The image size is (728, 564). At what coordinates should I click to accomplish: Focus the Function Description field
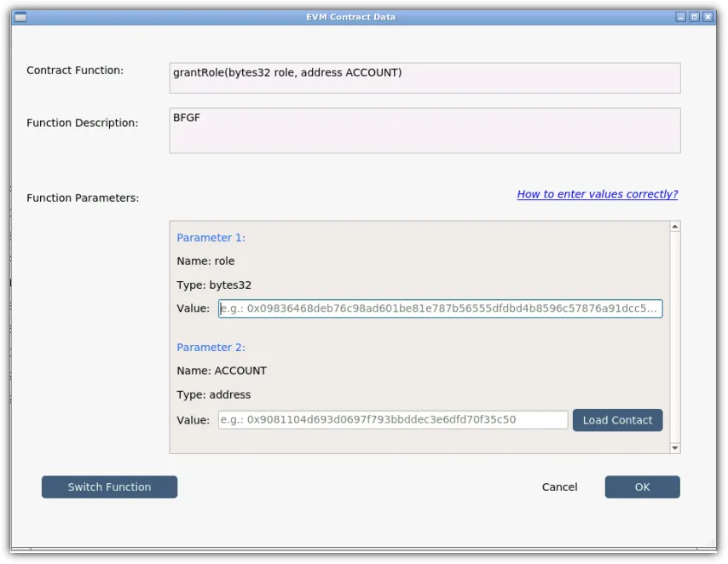(425, 130)
